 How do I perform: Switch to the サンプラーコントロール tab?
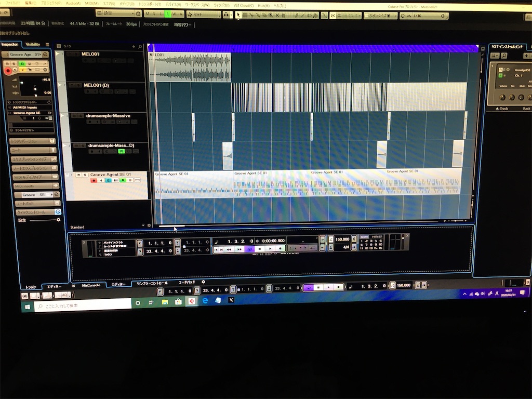pyautogui.click(x=152, y=283)
